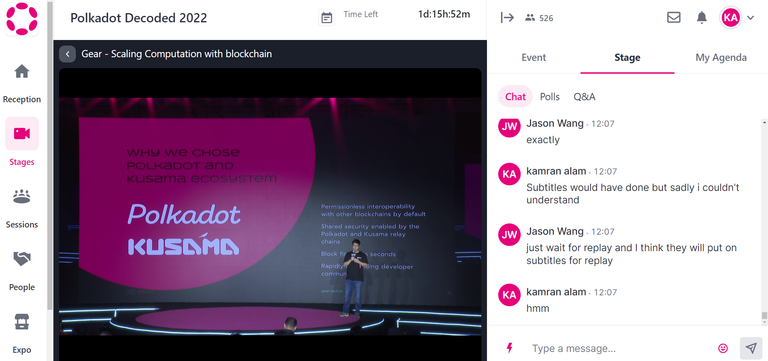The width and height of the screenshot is (768, 361).
Task: Click 'Subtitles would have done' message
Action: pos(632,193)
